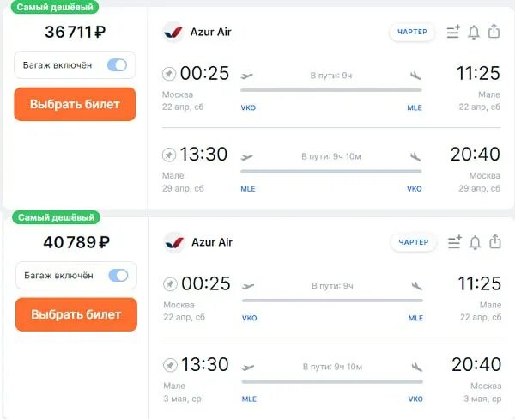515x420 pixels.
Task: Click the Azur Air logo on second ticket
Action: pyautogui.click(x=174, y=243)
